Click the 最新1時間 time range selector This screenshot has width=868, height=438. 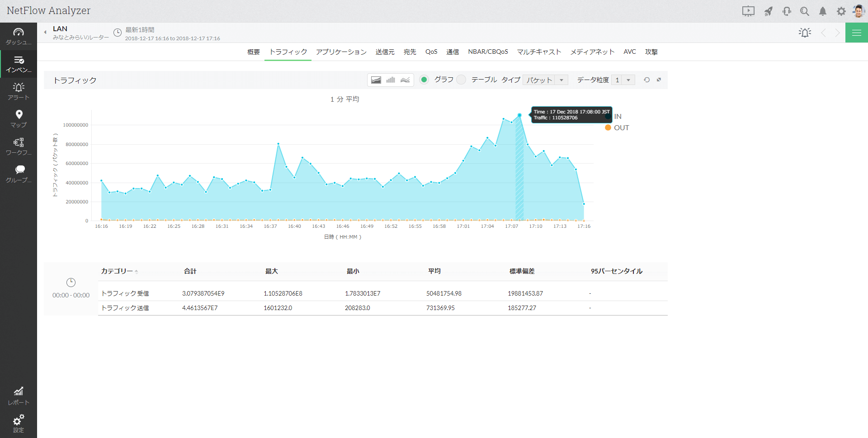140,30
